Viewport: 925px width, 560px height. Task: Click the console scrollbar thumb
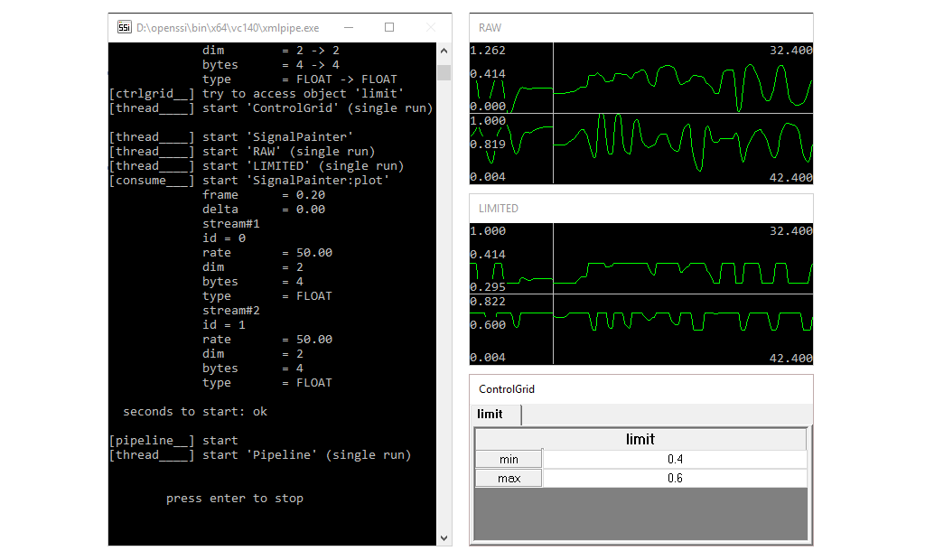pyautogui.click(x=444, y=72)
